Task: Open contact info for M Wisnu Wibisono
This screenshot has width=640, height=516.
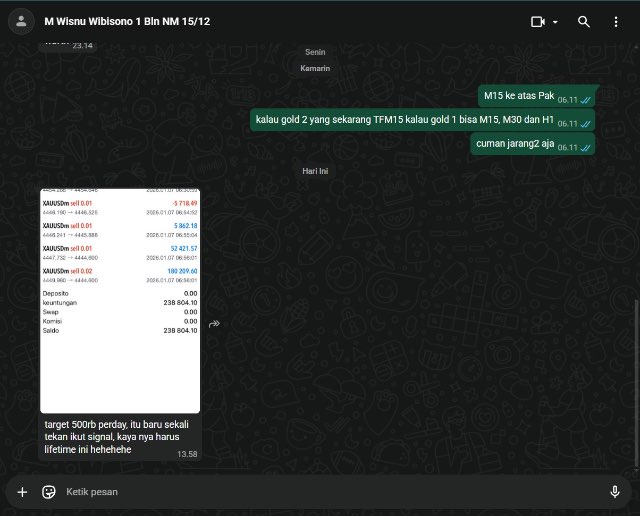Action: coord(127,22)
